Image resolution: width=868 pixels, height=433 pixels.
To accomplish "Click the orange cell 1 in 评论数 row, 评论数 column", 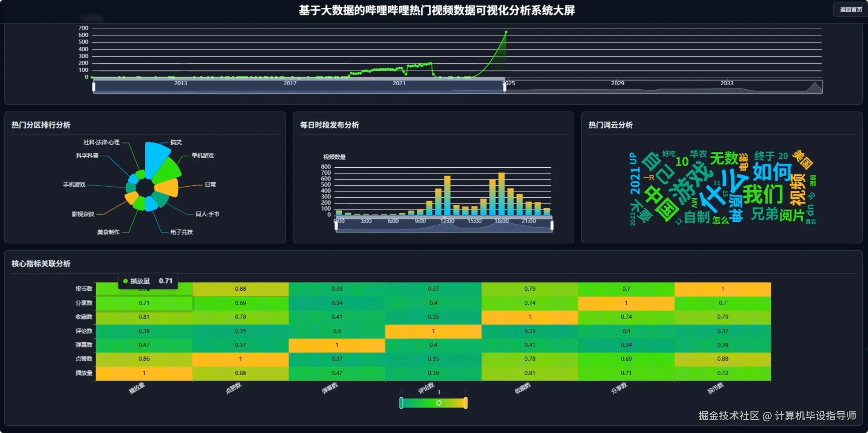I will click(x=433, y=331).
